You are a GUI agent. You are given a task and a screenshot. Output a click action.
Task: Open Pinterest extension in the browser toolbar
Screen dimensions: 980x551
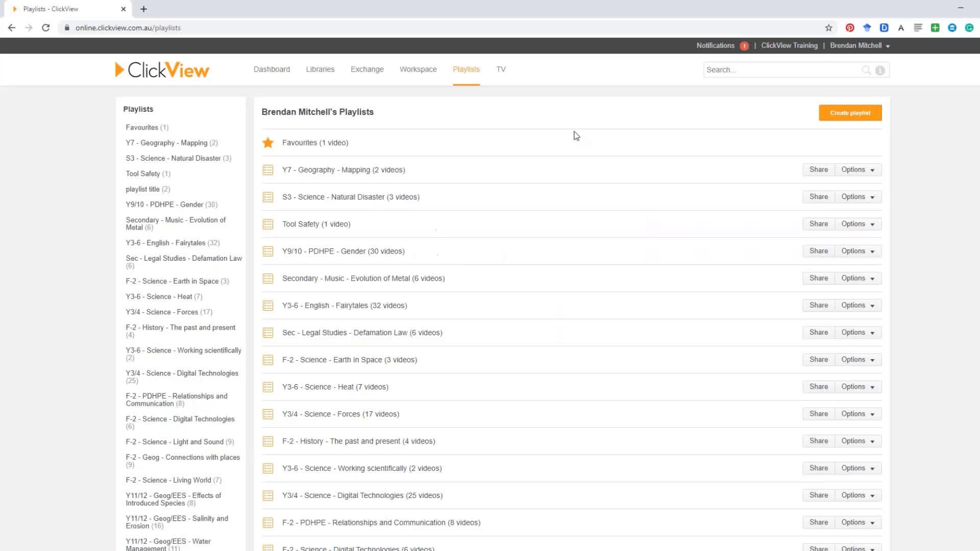click(849, 28)
